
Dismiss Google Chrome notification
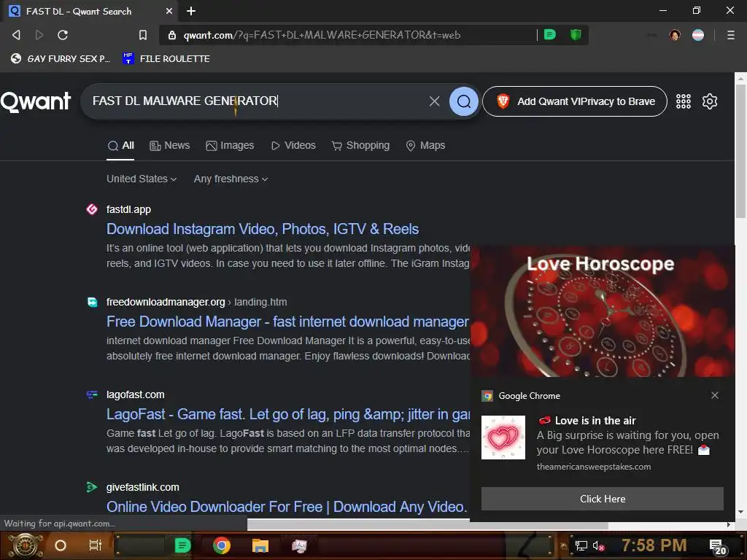(x=715, y=395)
